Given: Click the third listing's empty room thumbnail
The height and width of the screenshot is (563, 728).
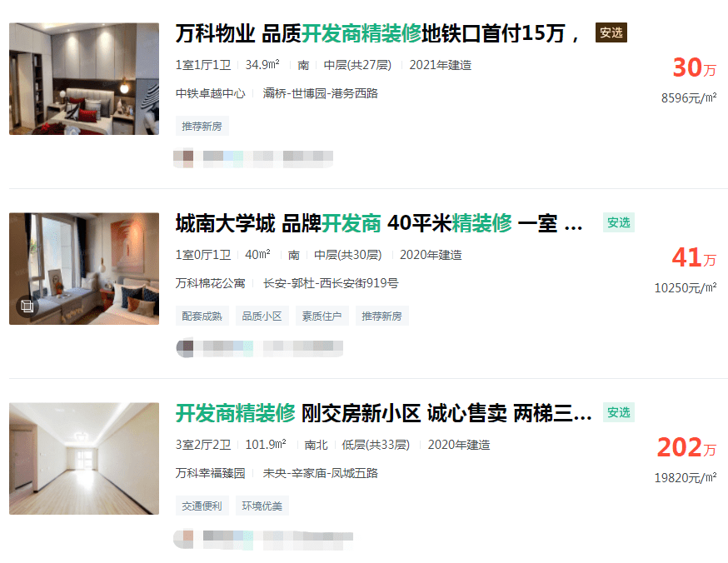Looking at the screenshot, I should coord(84,459).
